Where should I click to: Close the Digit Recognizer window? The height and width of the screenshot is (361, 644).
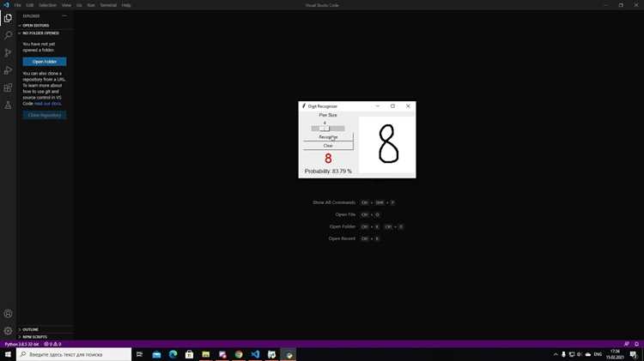tap(408, 105)
